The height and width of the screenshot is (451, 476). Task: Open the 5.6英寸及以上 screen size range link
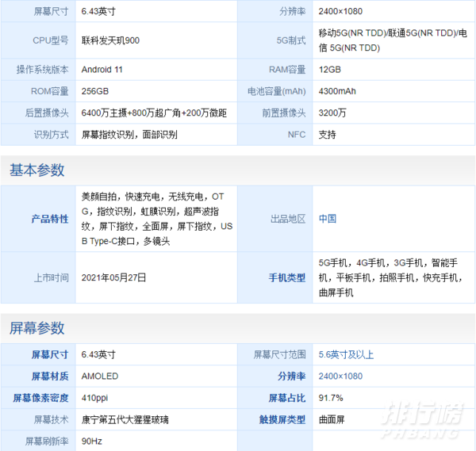pos(346,354)
